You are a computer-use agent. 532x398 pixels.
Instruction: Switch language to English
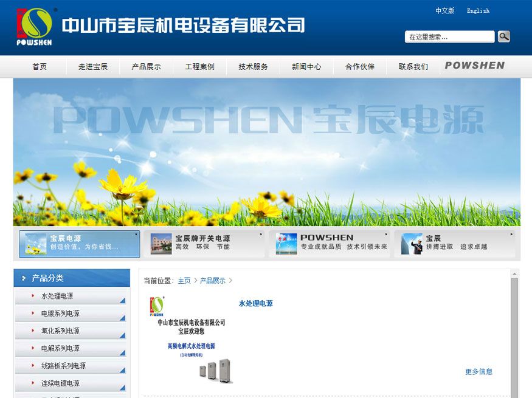[478, 11]
